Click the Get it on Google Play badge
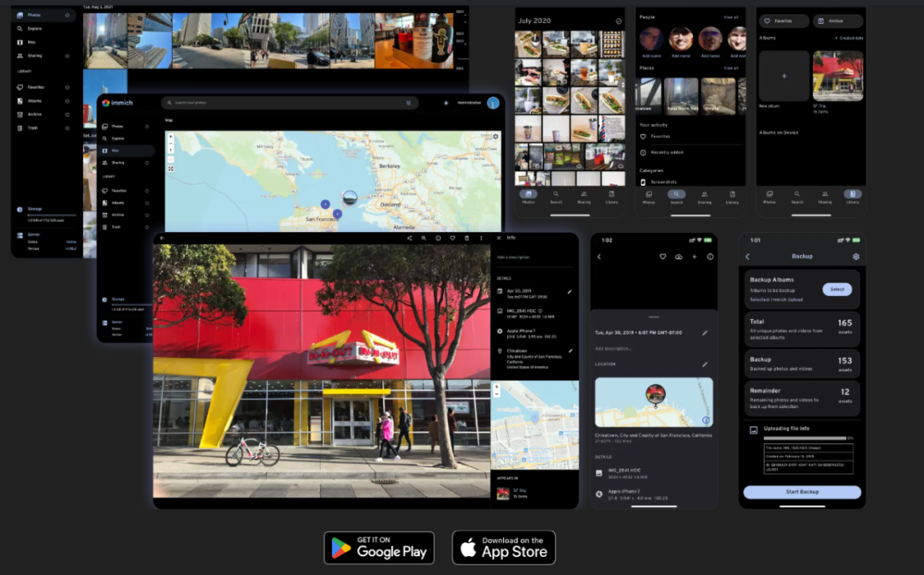Screen dimensions: 924x575 click(x=379, y=548)
